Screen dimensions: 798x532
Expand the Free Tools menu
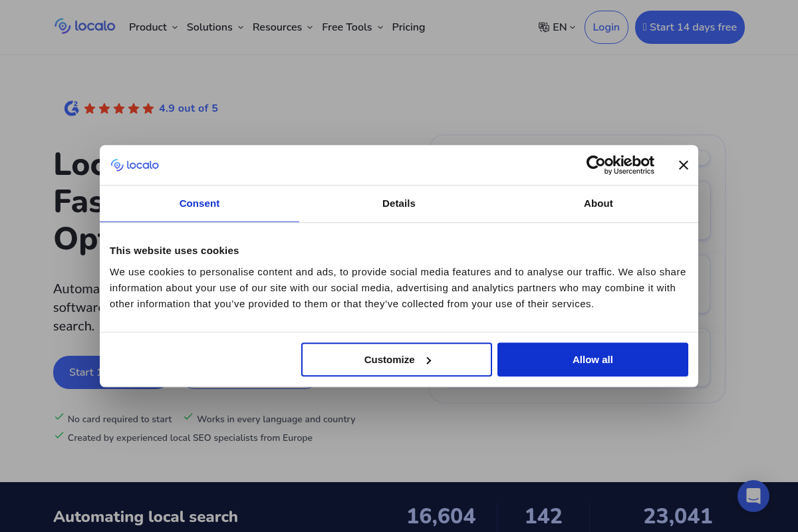pyautogui.click(x=352, y=27)
